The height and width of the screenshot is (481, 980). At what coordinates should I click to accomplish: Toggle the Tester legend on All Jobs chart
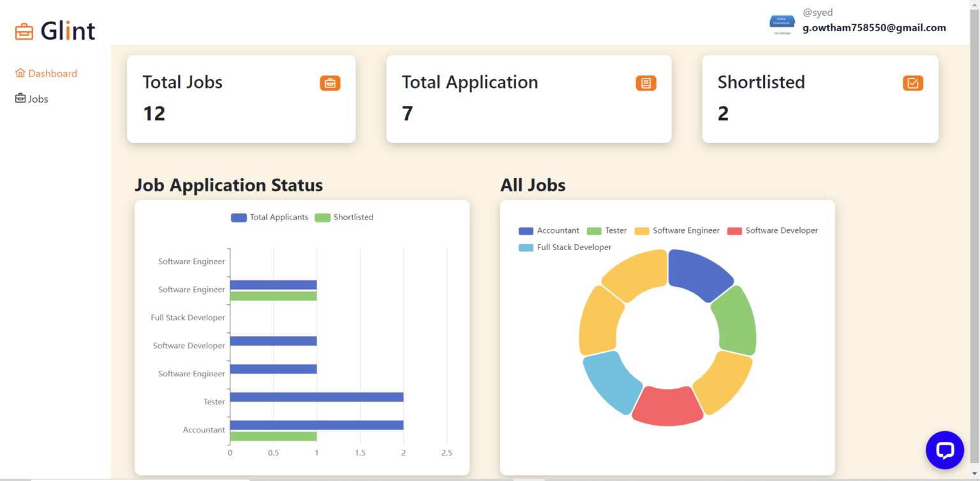click(606, 230)
